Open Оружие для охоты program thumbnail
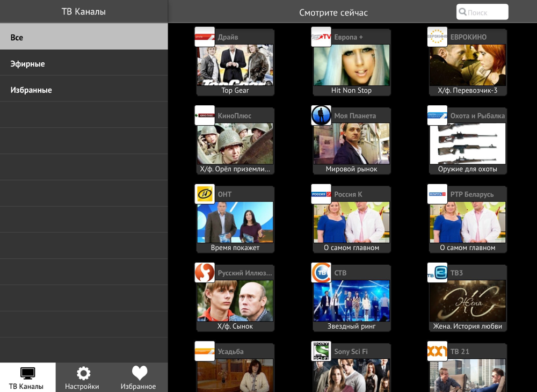 coord(468,144)
